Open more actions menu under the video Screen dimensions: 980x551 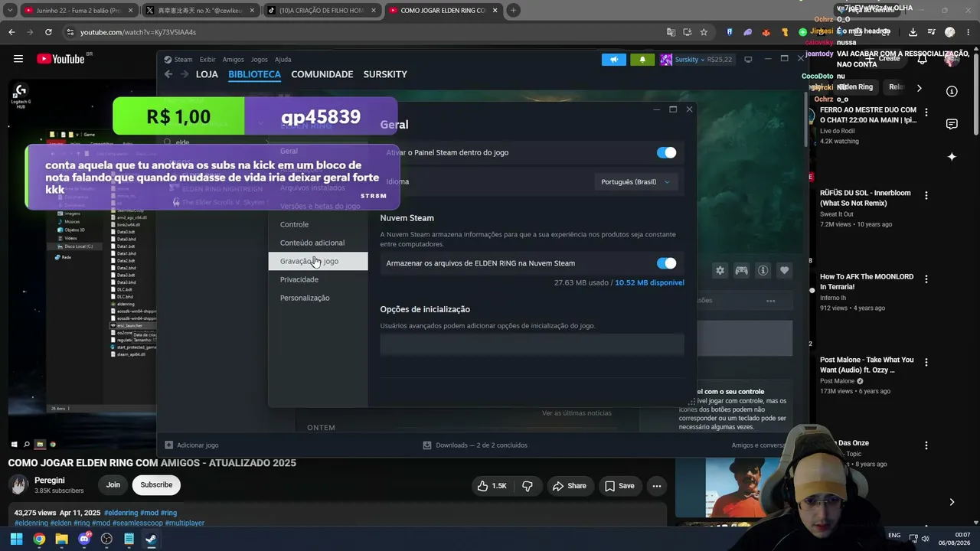[656, 486]
